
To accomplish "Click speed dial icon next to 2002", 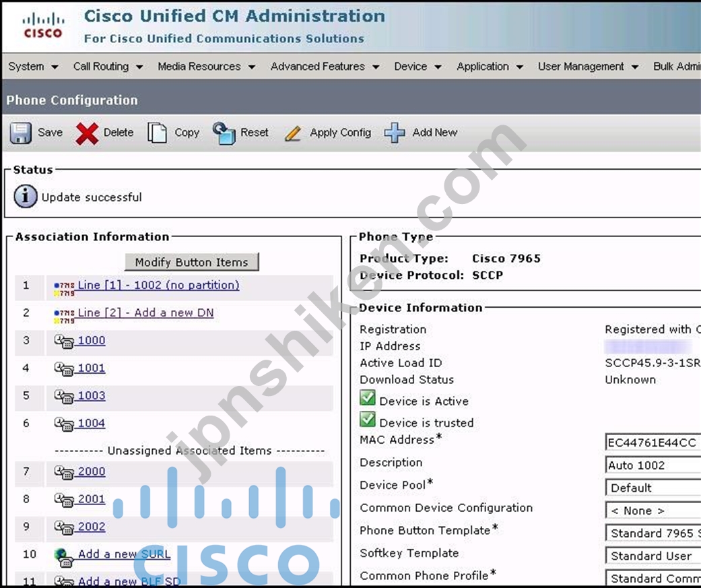I will click(x=64, y=527).
